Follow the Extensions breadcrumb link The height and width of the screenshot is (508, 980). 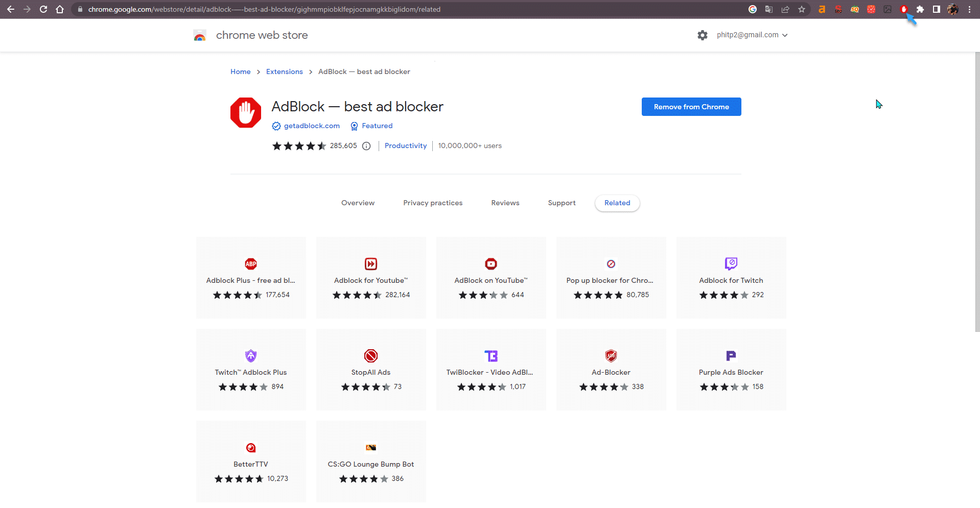[284, 71]
